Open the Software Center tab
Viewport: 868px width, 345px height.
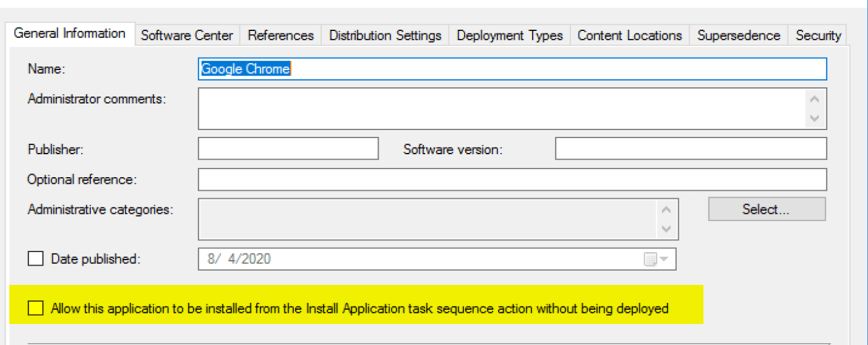tap(187, 35)
